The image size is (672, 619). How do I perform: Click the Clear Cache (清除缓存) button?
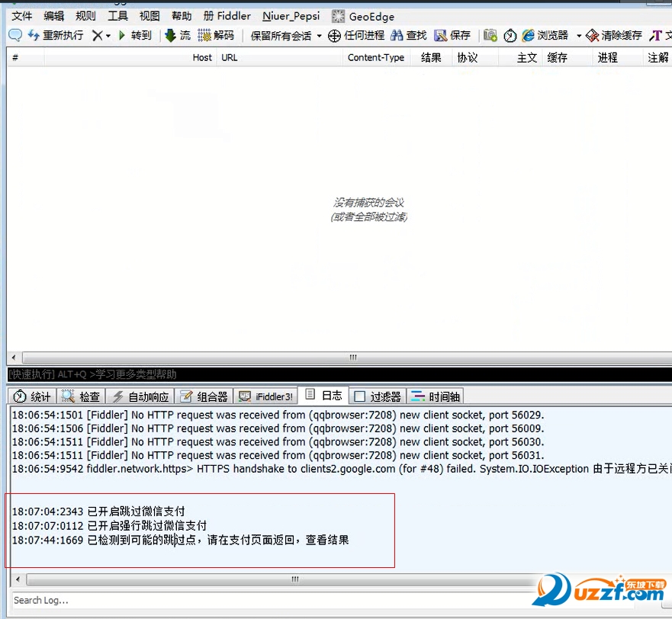tap(613, 35)
